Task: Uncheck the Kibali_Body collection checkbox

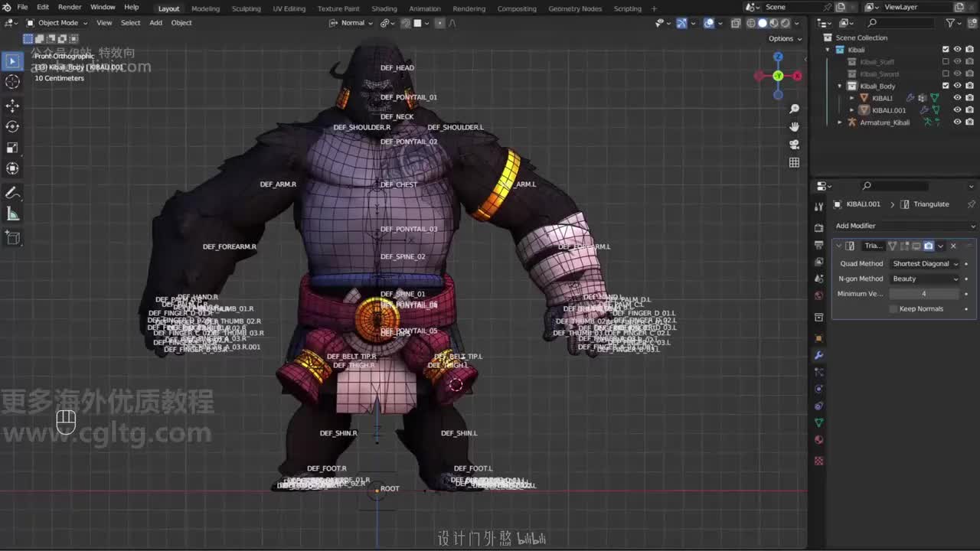Action: (946, 86)
